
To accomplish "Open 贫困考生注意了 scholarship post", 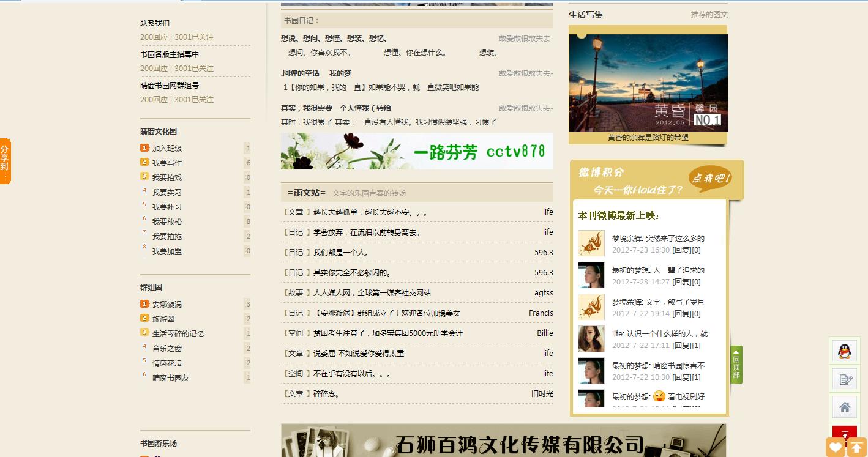I will click(388, 333).
